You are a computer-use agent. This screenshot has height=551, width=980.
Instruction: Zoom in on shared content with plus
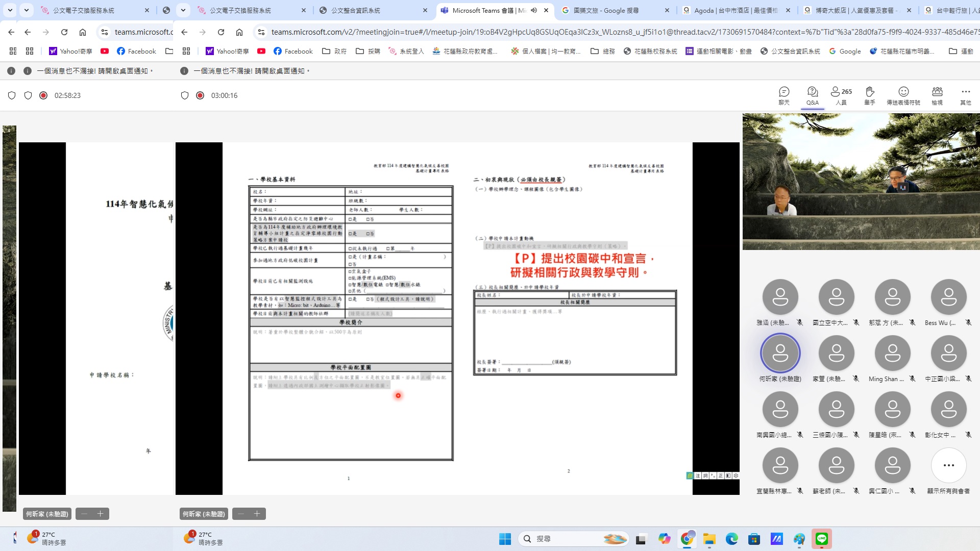257,514
